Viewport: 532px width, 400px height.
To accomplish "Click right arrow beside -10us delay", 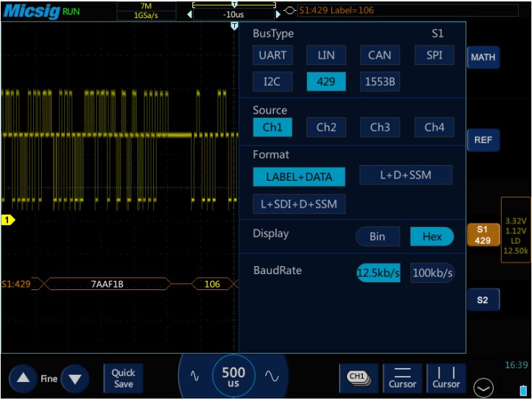I will pyautogui.click(x=279, y=14).
